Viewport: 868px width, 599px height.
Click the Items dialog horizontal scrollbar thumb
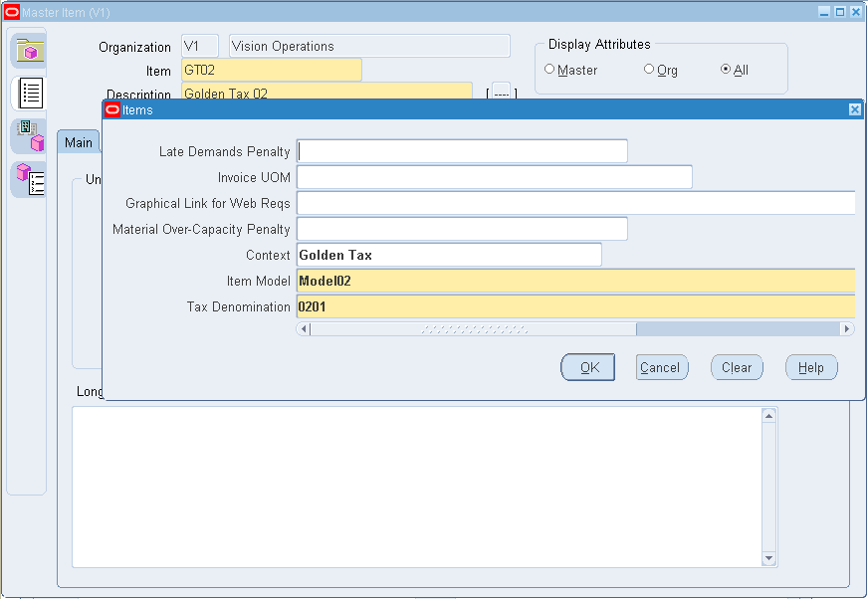473,328
